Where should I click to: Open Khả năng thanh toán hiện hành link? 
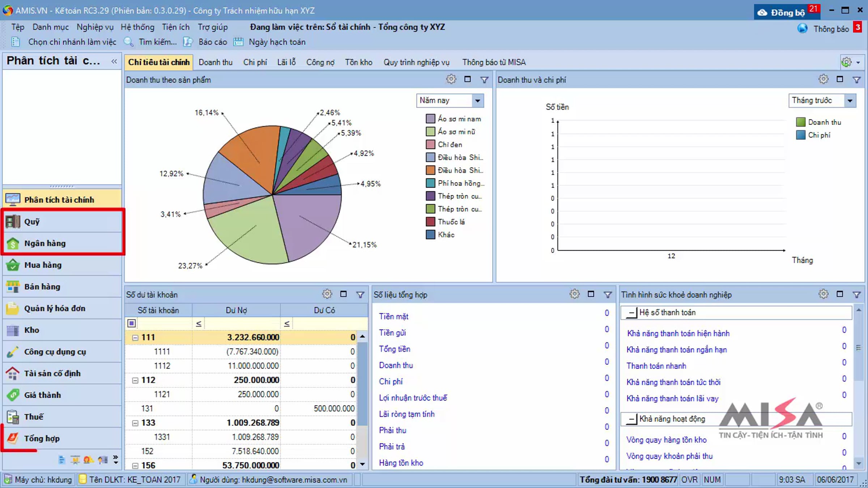click(678, 333)
